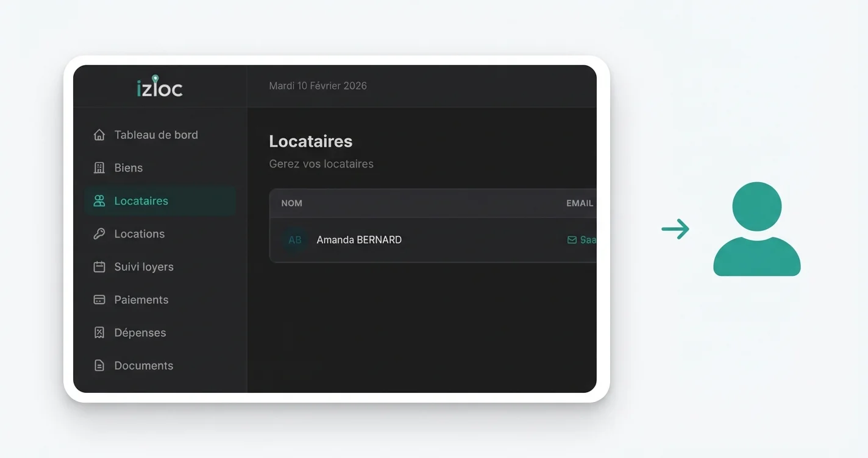Click the email envelope icon in Amanda's row
The image size is (868, 458).
coord(572,240)
